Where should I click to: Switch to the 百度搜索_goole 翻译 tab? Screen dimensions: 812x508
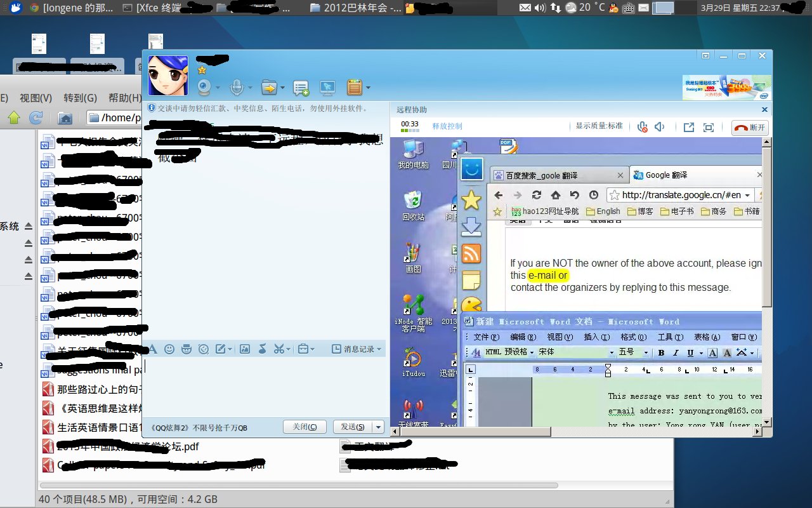(x=559, y=175)
